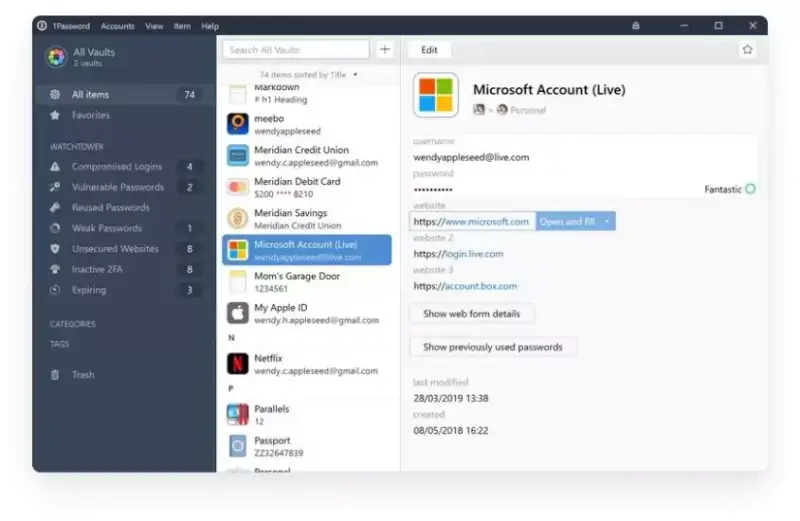Click last modified date 28/03/2019 13:38
The image size is (800, 521).
(x=451, y=398)
